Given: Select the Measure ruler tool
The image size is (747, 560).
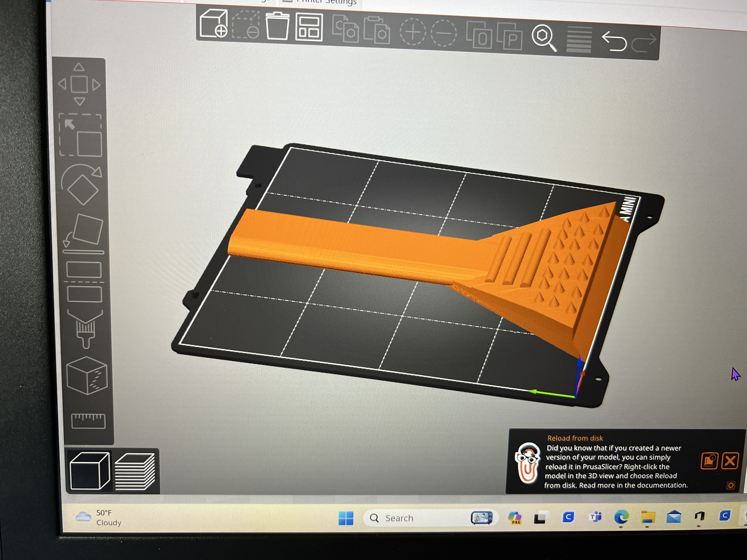Looking at the screenshot, I should (89, 421).
